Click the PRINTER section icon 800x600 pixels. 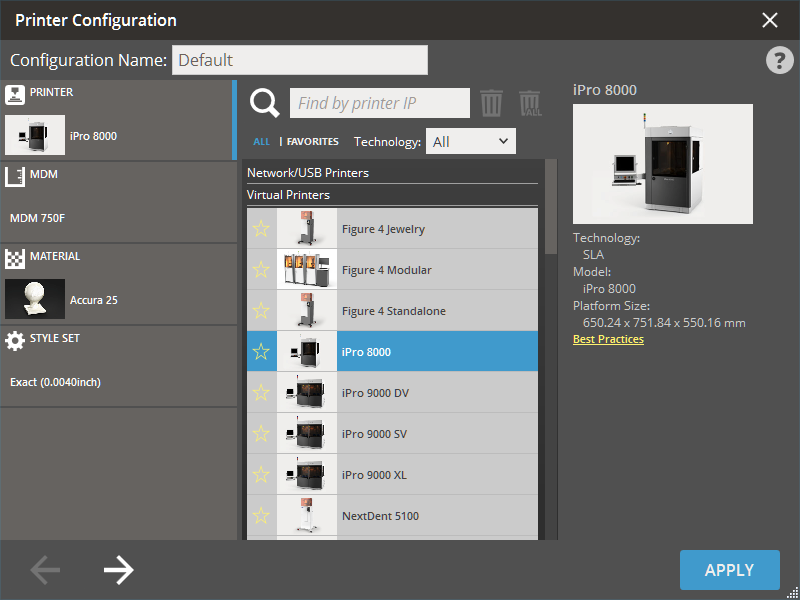[15, 95]
